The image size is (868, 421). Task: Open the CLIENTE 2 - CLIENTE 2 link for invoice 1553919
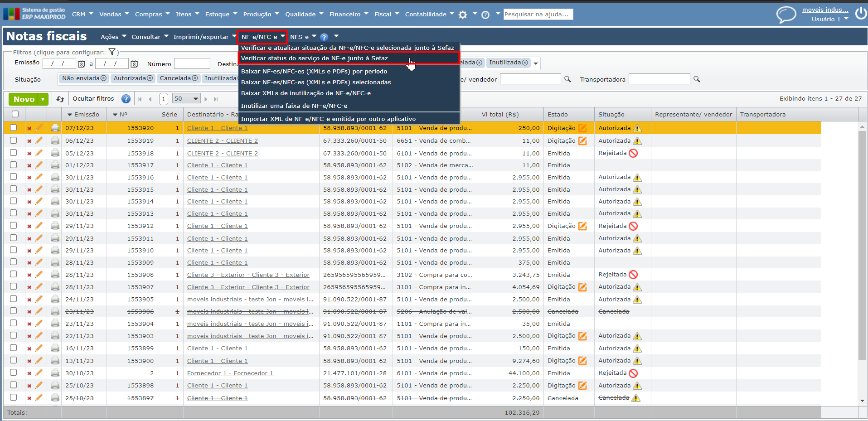222,141
